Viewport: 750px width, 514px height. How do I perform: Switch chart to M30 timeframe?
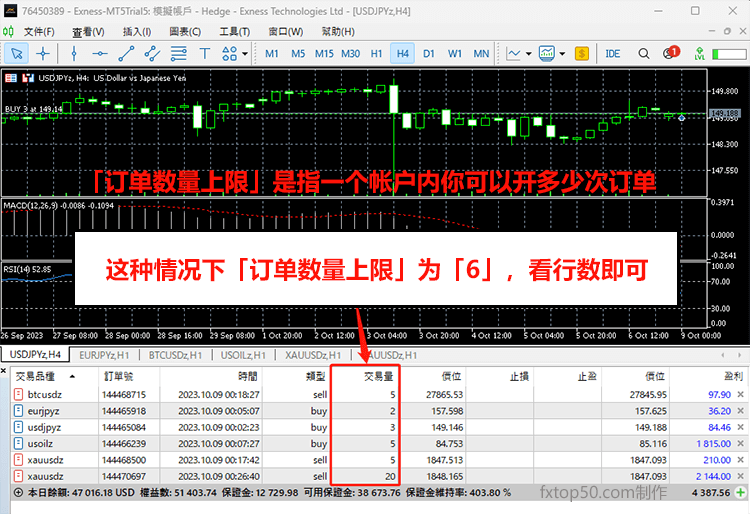(x=350, y=54)
